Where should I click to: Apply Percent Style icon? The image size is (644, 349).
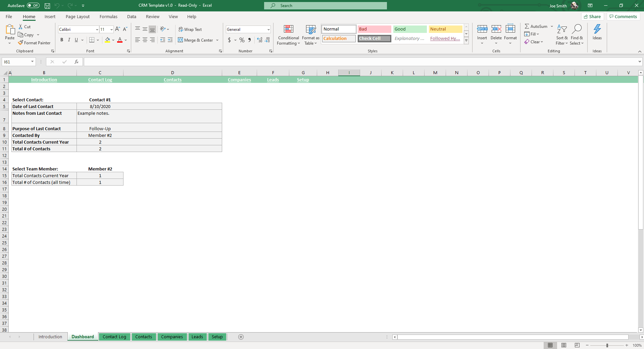click(x=242, y=40)
